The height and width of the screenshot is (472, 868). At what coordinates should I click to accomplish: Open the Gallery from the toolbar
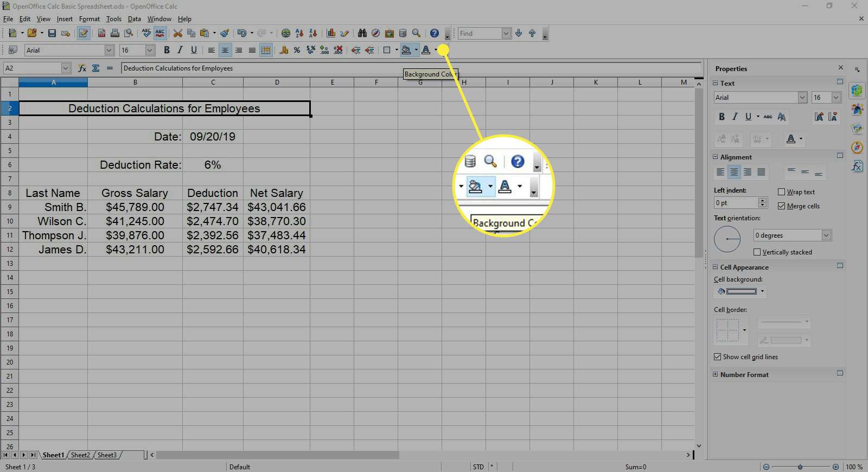tap(389, 33)
